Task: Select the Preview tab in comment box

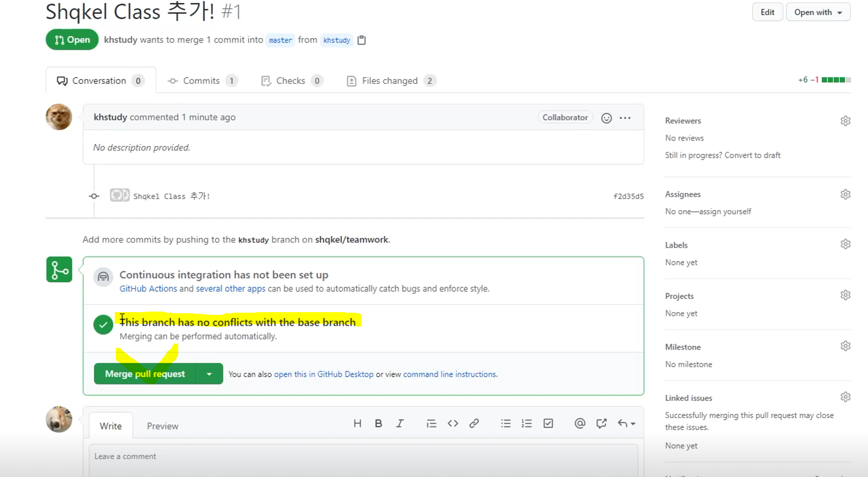Action: [x=163, y=426]
